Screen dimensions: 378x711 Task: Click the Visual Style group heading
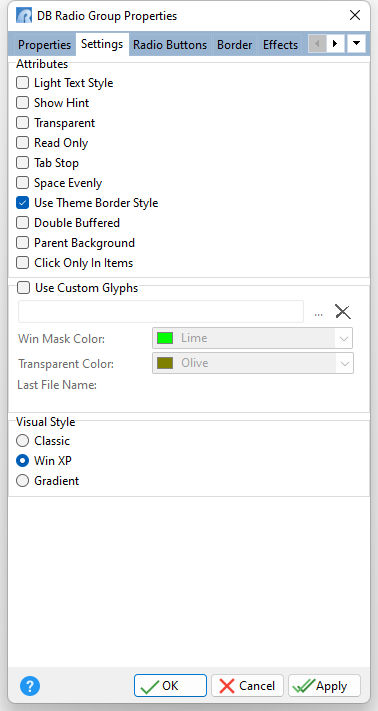pyautogui.click(x=46, y=422)
